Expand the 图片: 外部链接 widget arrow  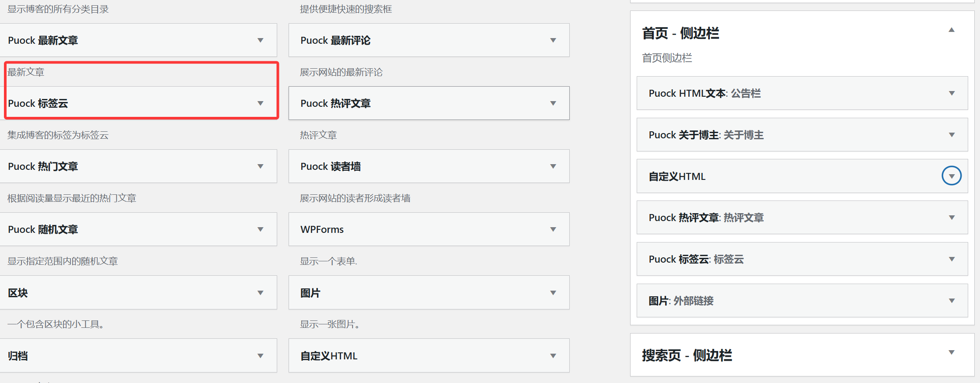point(952,301)
